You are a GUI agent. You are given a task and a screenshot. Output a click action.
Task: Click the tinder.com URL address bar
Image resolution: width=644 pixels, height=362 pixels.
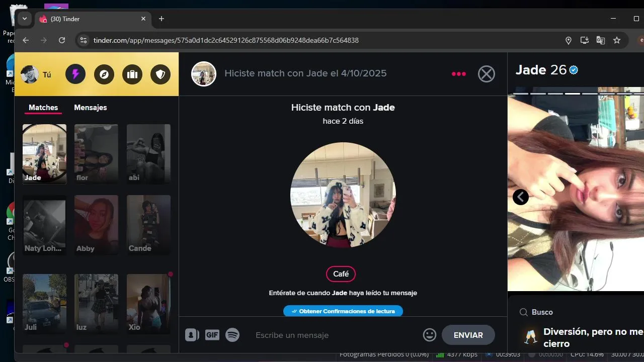[x=226, y=40]
